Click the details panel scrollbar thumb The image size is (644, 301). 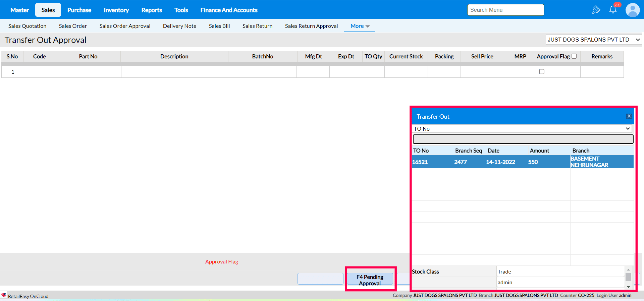(x=628, y=277)
